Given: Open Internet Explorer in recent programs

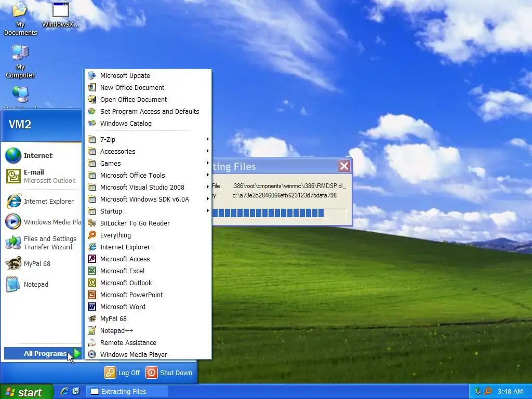Looking at the screenshot, I should tap(42, 201).
